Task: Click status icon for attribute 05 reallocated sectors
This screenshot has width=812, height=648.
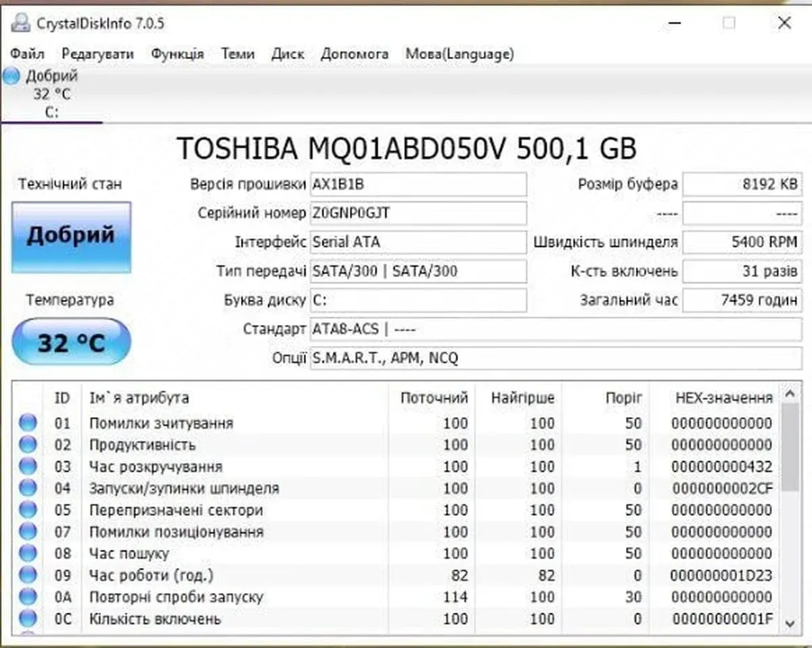Action: (x=28, y=510)
